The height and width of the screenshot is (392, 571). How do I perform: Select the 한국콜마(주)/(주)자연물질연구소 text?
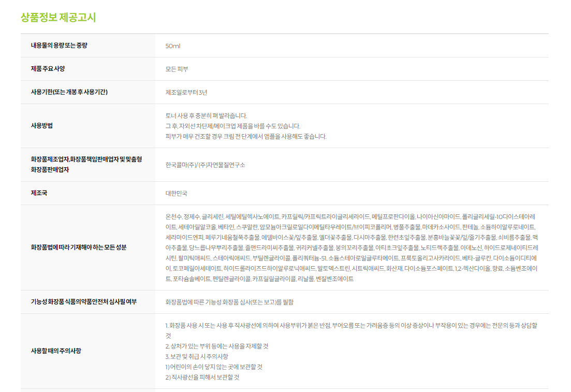coord(205,165)
